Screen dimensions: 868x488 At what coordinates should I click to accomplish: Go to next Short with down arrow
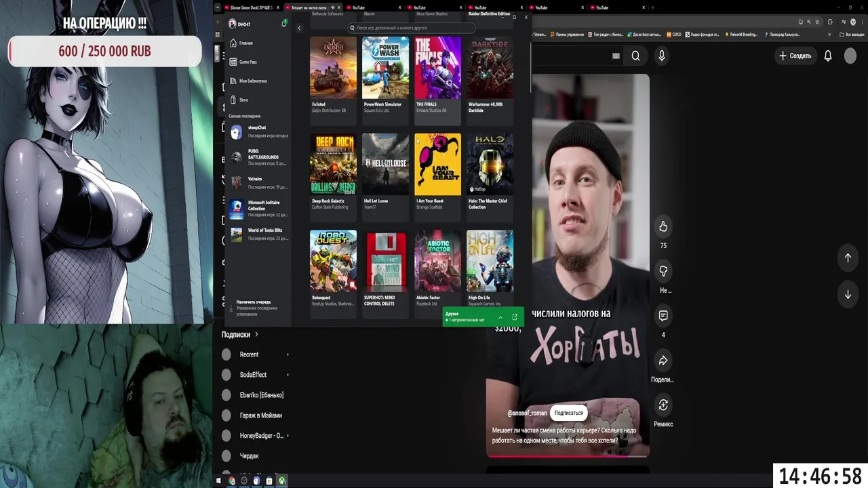pos(848,295)
